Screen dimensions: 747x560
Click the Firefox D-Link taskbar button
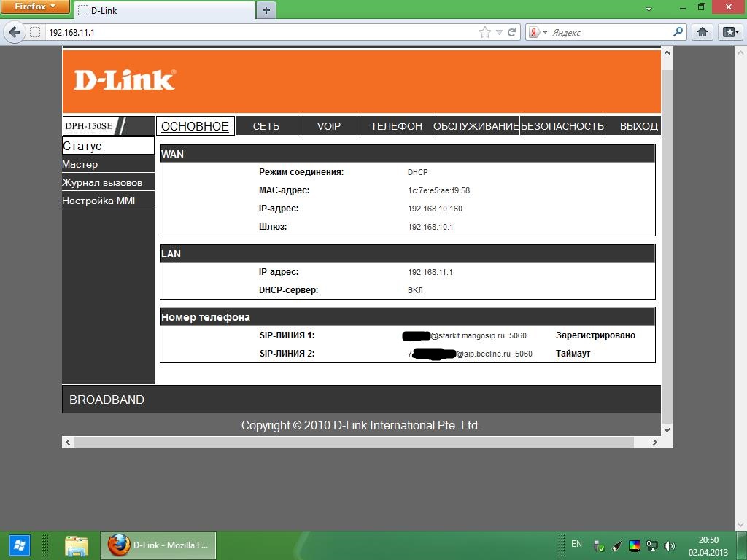[158, 545]
